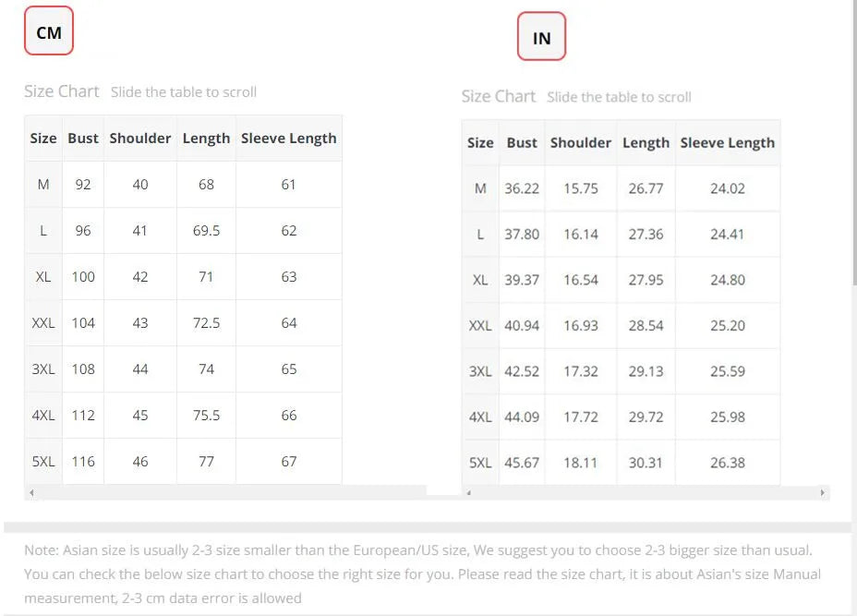Viewport: 857px width, 616px height.
Task: Click the Length header in IN table
Action: point(646,142)
